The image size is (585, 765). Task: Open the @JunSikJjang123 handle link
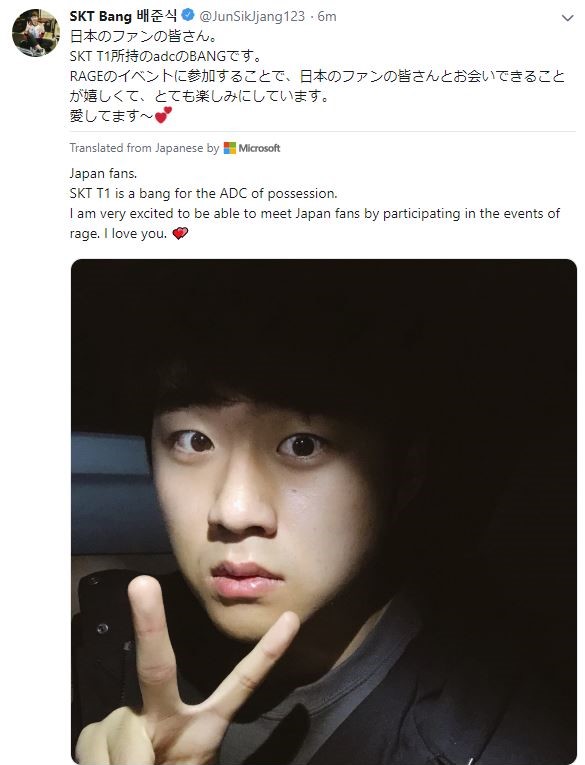point(252,17)
